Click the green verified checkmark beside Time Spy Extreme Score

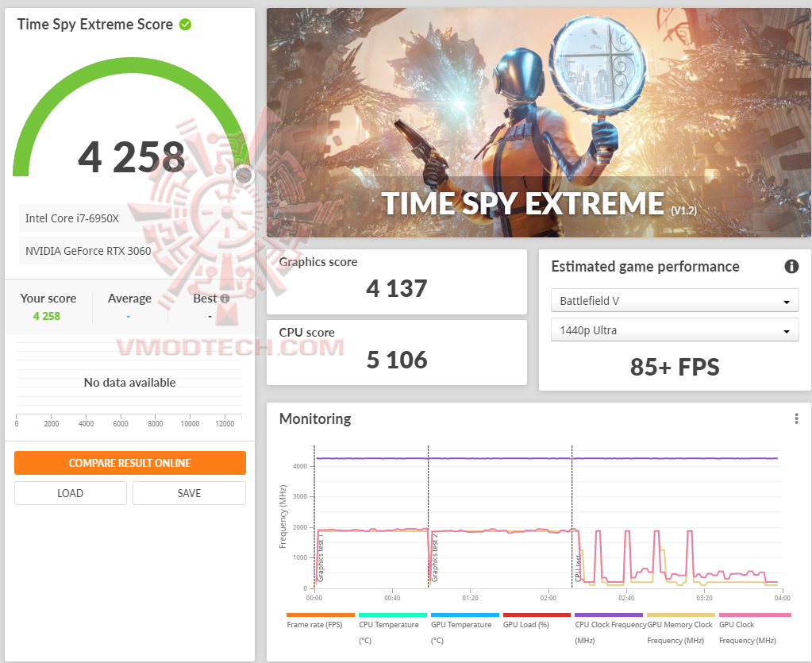click(185, 24)
